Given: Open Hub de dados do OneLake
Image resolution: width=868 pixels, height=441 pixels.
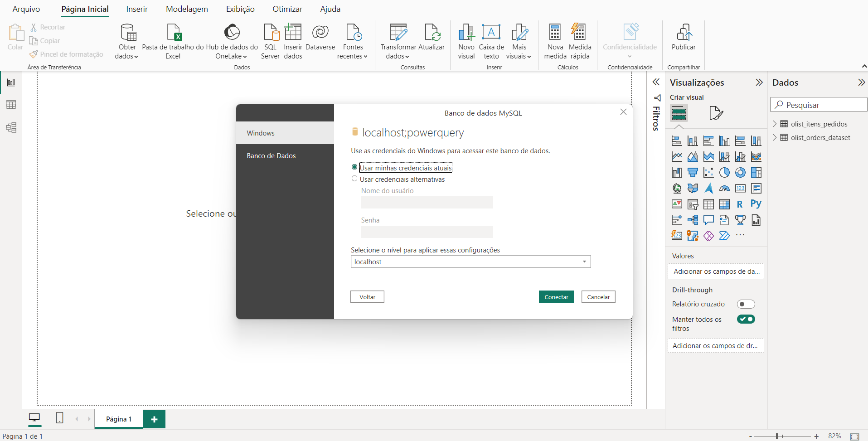Looking at the screenshot, I should tap(232, 42).
